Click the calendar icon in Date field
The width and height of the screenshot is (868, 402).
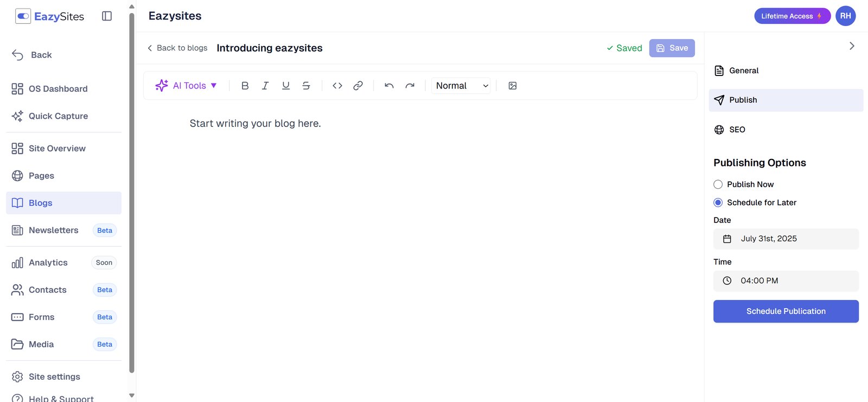pos(727,239)
